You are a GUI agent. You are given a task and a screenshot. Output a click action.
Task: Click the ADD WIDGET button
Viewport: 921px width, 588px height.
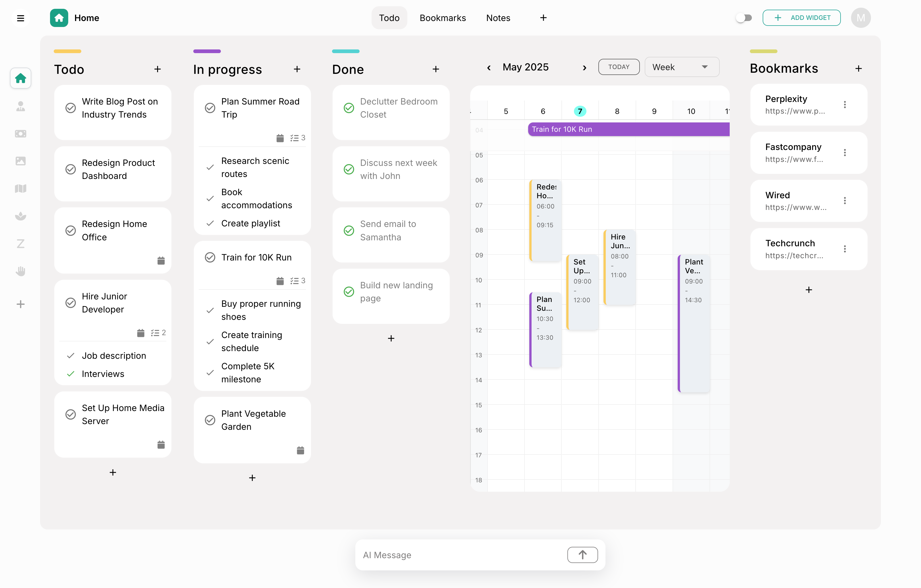[x=801, y=18]
